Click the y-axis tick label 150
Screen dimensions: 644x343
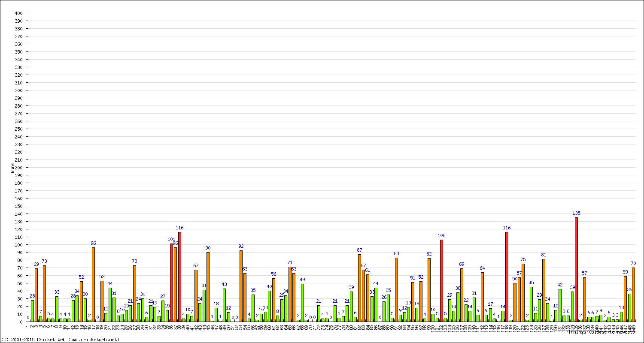18,206
